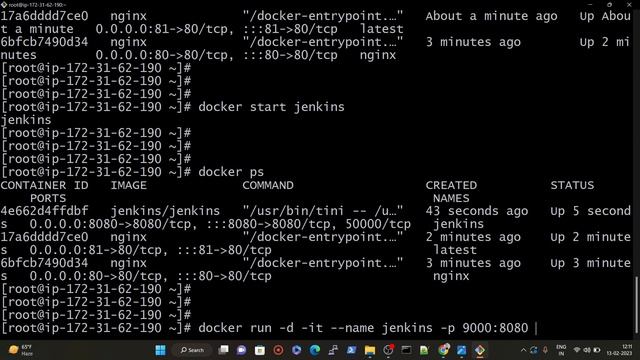The width and height of the screenshot is (640, 360).
Task: Click the container ID 4e662d4ffdbf
Action: [x=44, y=211]
